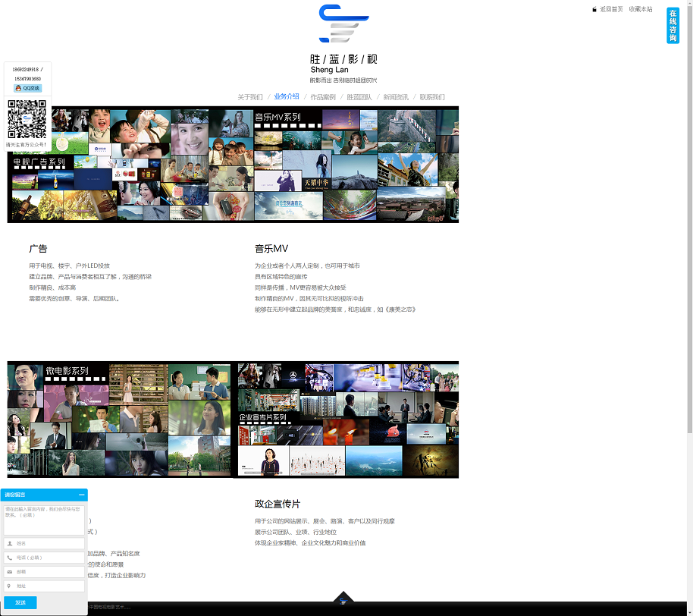Start a chat via QQ交谈 button
This screenshot has width=693, height=616.
point(28,88)
